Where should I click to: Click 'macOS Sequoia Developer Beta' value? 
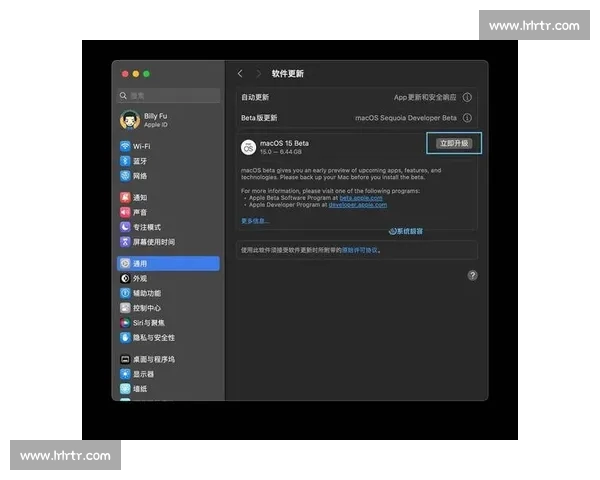[x=406, y=118]
